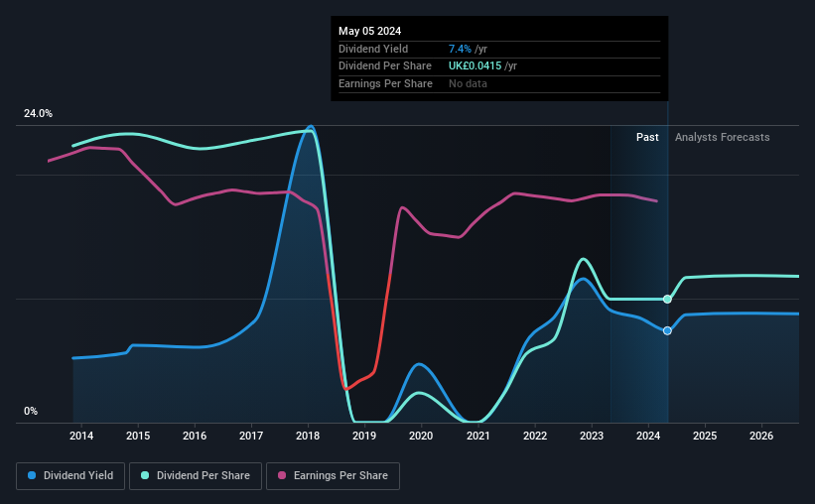Select the 2017 x-axis label

251,436
